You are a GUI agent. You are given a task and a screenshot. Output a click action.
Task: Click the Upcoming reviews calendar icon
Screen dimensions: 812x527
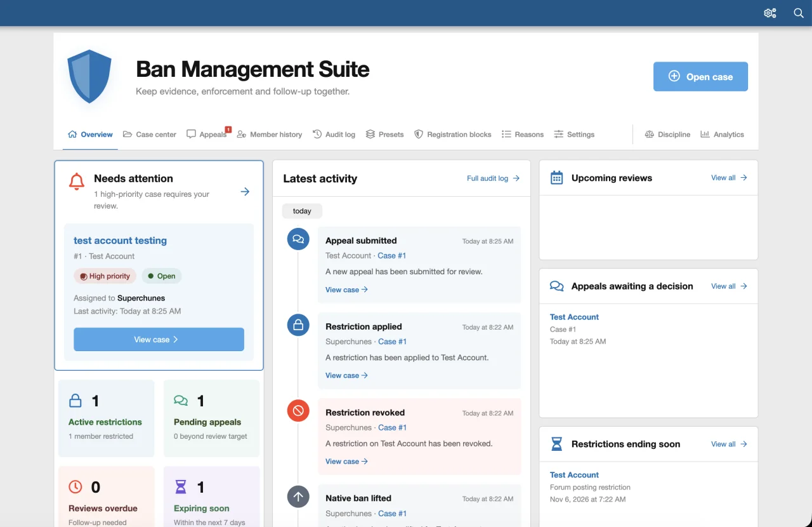pos(556,178)
